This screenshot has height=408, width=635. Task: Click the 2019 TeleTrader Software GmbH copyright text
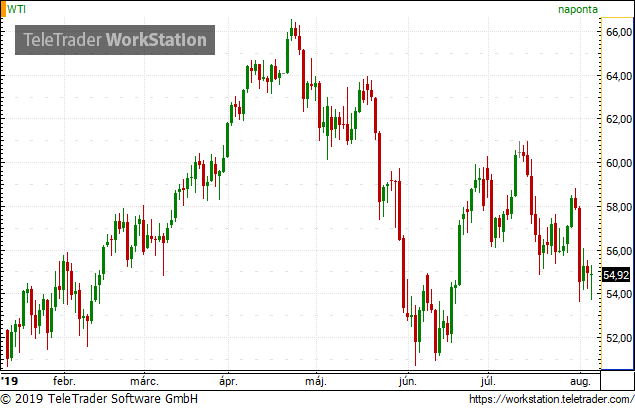(99, 399)
